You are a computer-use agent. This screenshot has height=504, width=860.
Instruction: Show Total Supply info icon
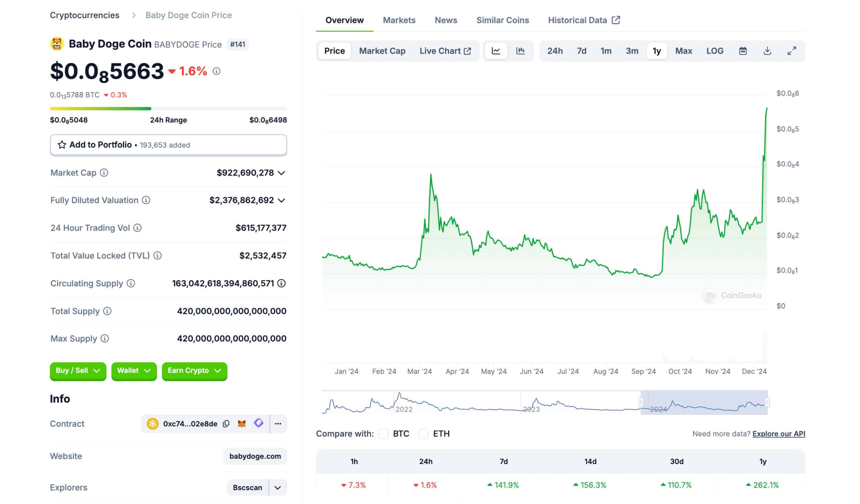[x=107, y=311]
